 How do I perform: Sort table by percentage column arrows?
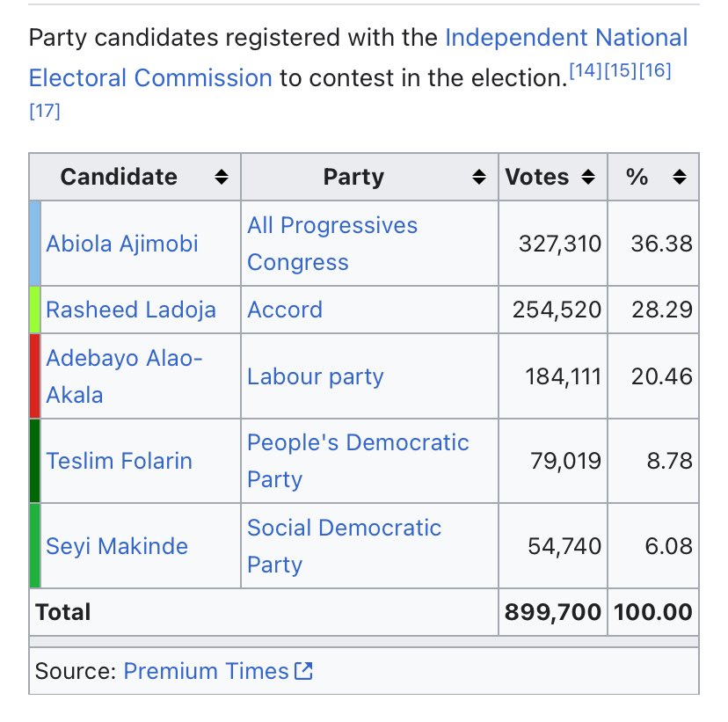[x=679, y=178]
